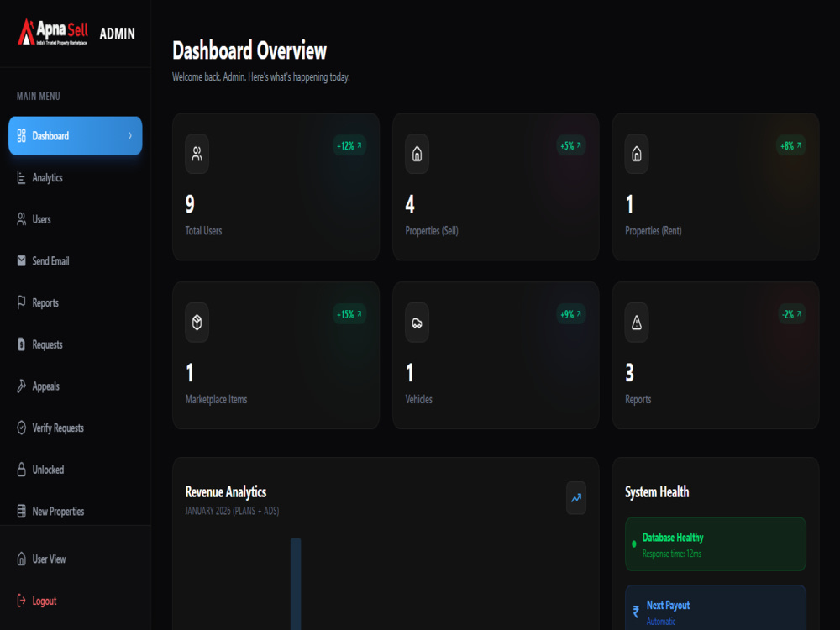Viewport: 840px width, 630px height.
Task: Click the -2% change badge
Action: pyautogui.click(x=791, y=314)
